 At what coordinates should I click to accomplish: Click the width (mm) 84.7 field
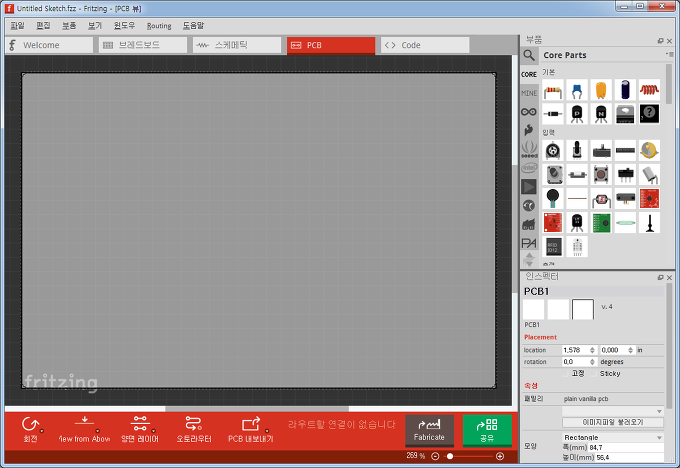pos(626,447)
